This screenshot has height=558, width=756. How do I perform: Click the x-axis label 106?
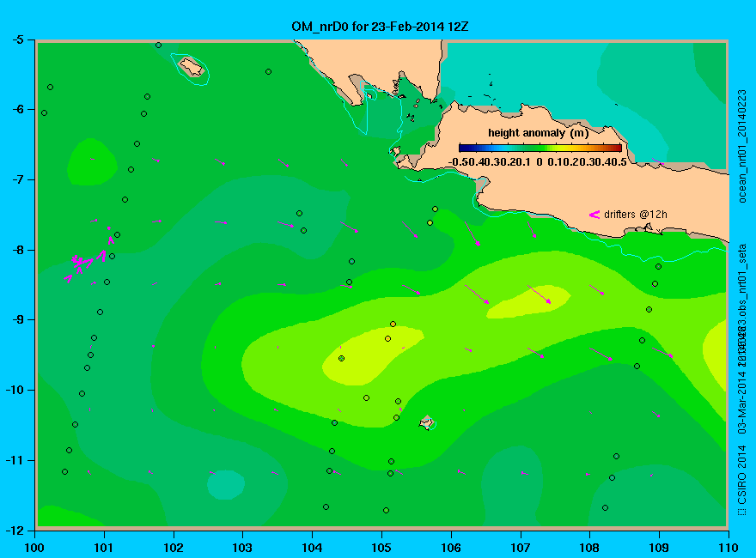451,548
